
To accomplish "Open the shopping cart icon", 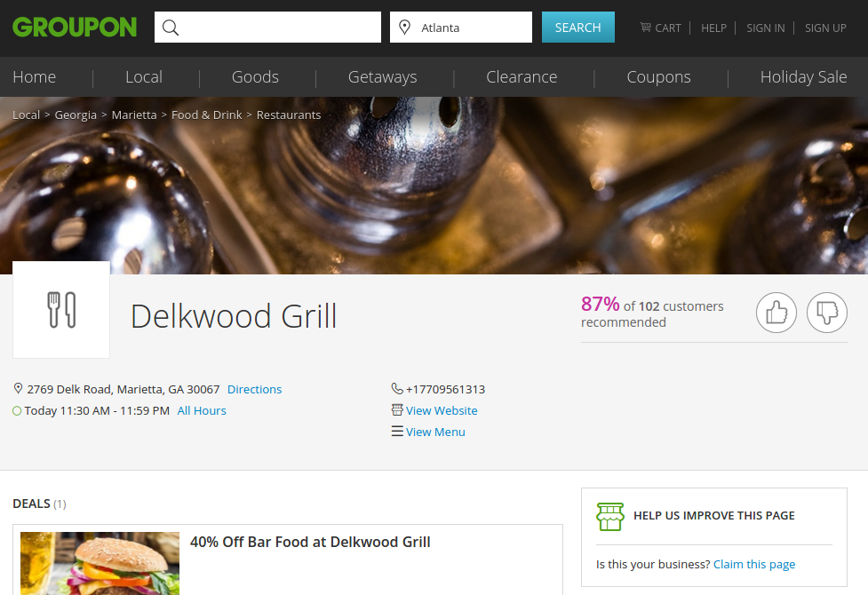I will click(646, 28).
